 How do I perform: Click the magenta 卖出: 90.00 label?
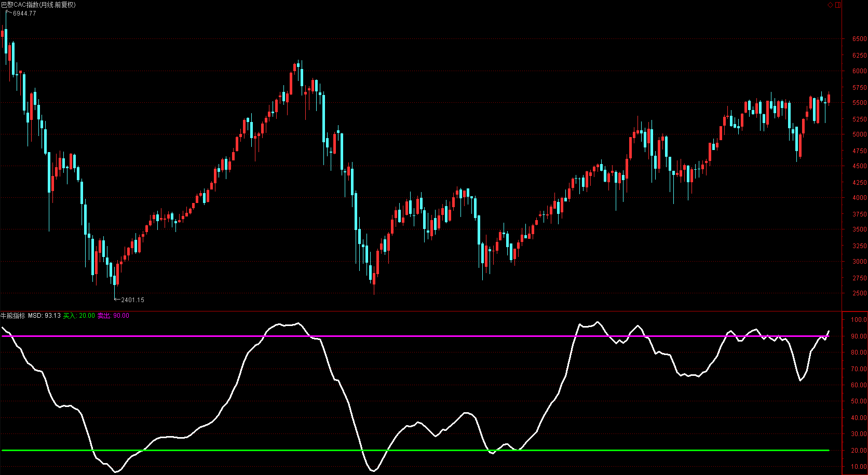[x=113, y=316]
